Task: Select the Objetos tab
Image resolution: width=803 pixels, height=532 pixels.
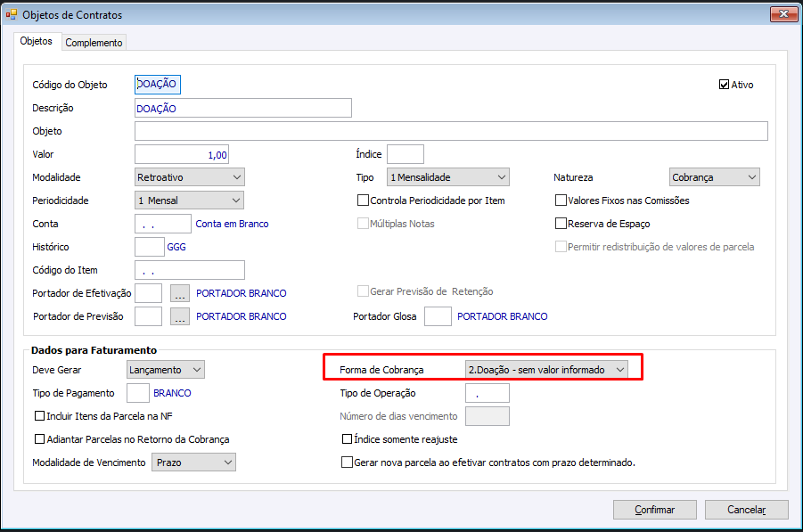Action: [x=36, y=41]
